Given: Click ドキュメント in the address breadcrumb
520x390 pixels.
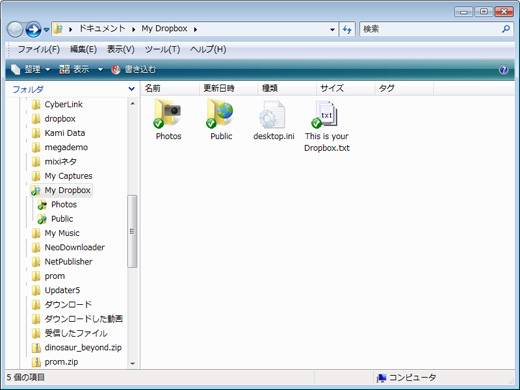Looking at the screenshot, I should point(102,29).
